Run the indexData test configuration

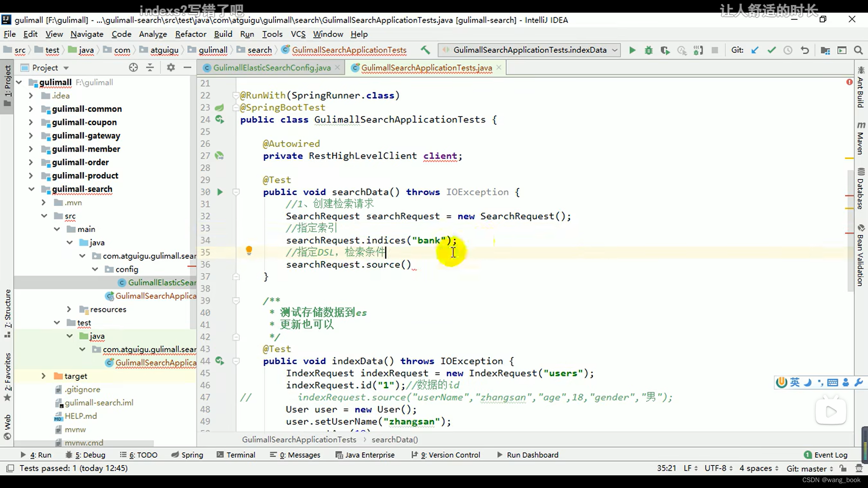click(x=632, y=50)
